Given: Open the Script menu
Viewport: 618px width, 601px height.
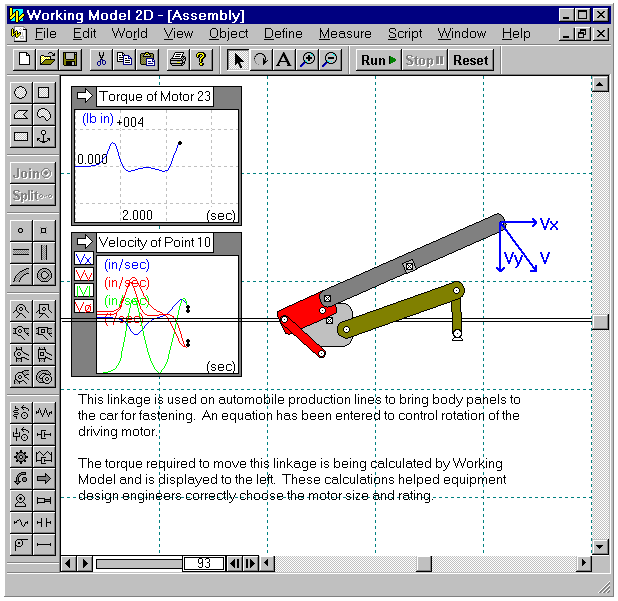Looking at the screenshot, I should 405,33.
